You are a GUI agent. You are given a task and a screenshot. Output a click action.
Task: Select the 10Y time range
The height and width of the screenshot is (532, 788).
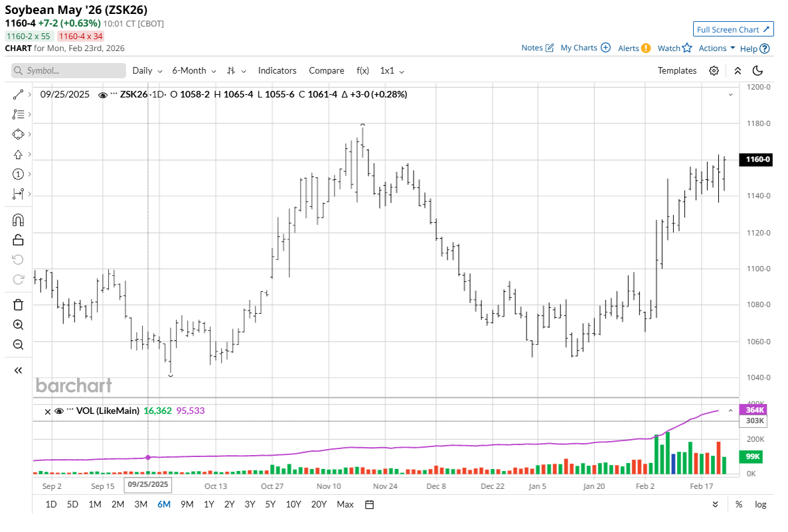pyautogui.click(x=293, y=504)
